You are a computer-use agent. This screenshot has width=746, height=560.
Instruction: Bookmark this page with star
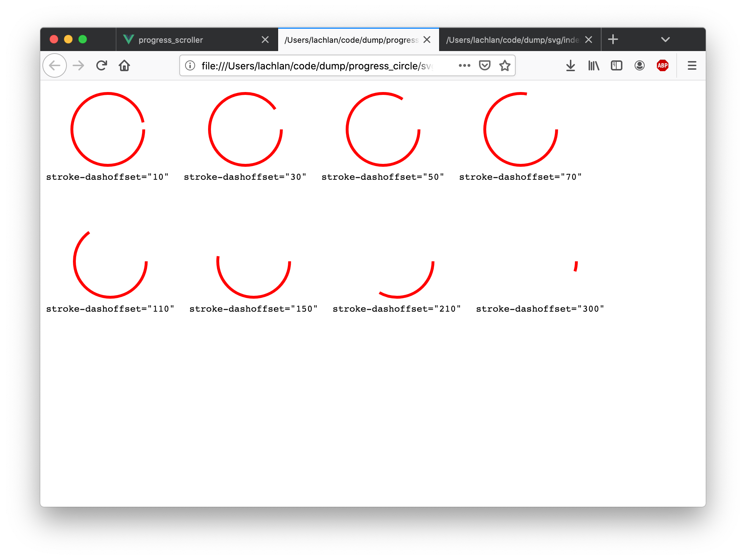coord(505,65)
